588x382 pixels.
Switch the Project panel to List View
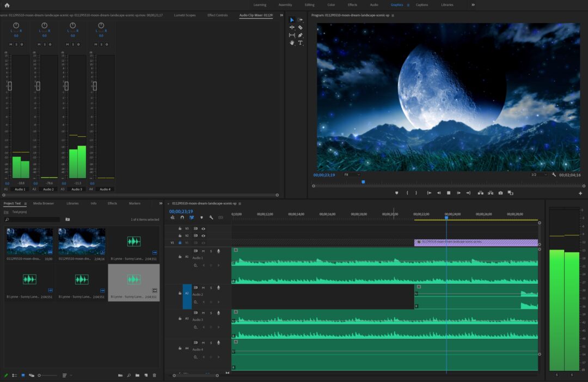[14, 375]
